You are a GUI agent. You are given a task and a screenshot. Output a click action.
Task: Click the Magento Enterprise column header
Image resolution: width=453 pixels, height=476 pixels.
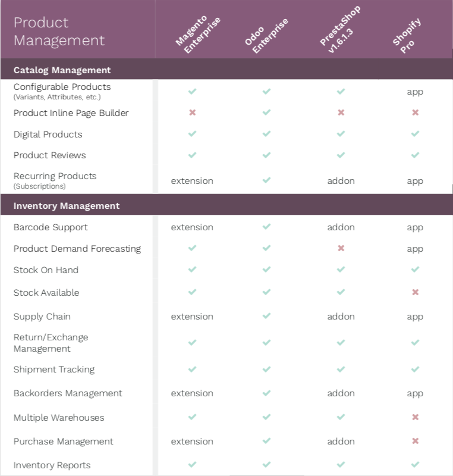point(198,35)
